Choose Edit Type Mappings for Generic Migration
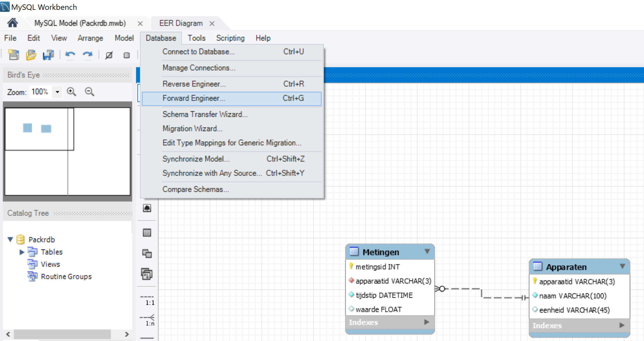Screen dimensions: 644x341 232,143
